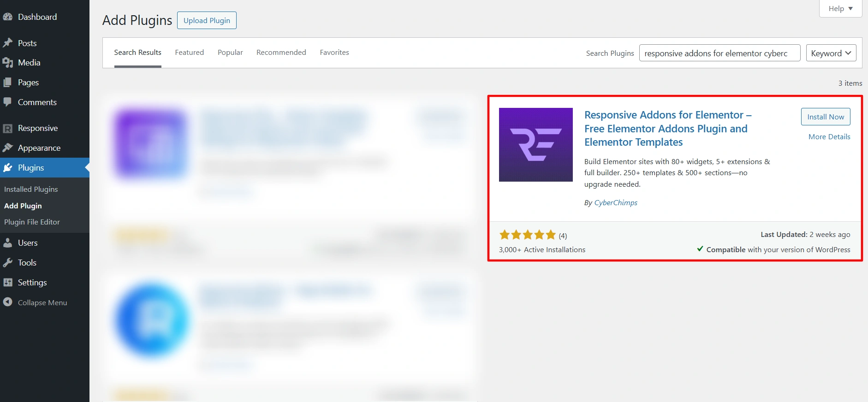
Task: Expand the Help dropdown tab
Action: (x=840, y=9)
